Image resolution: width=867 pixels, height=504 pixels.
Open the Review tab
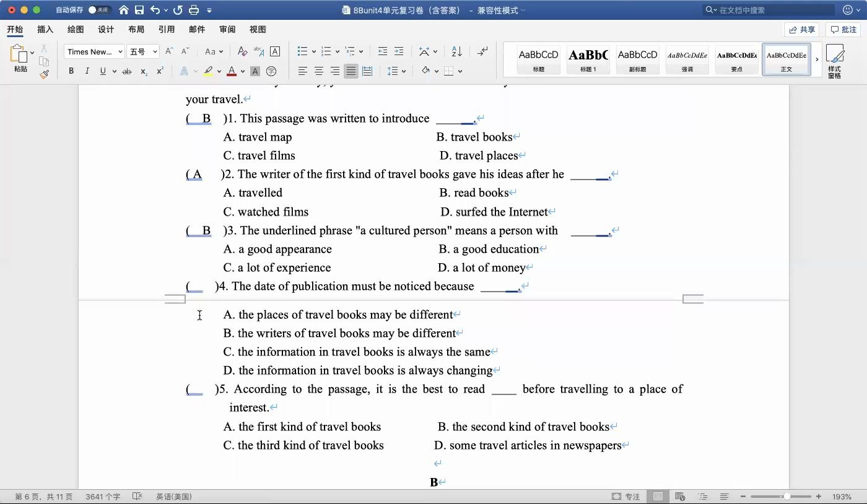227,29
